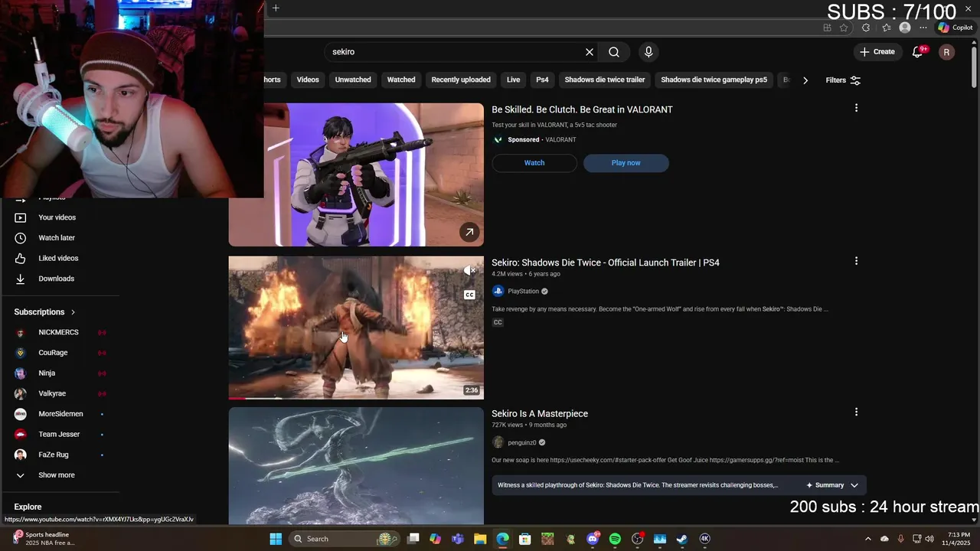
Task: Clear the sekiro search text with X
Action: [x=590, y=52]
